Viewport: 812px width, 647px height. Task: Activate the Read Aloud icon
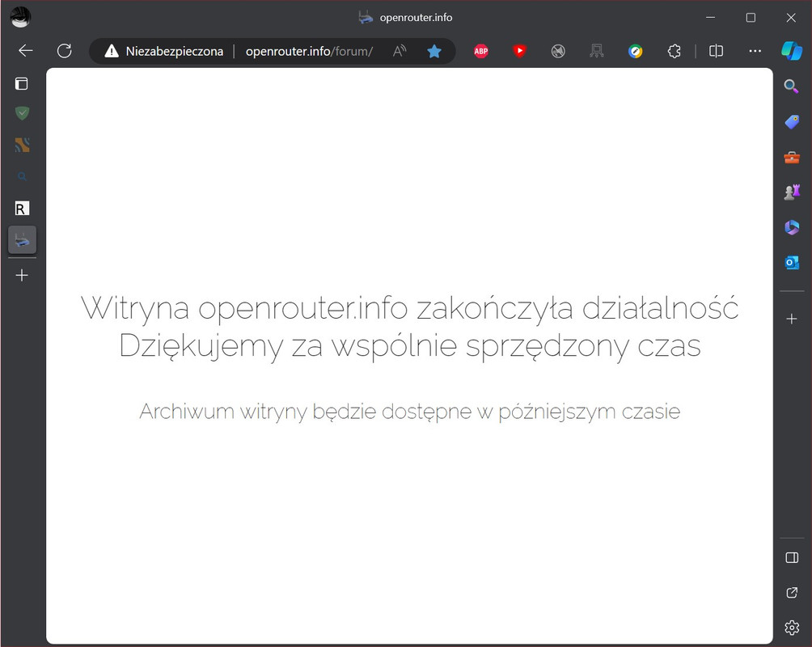tap(400, 51)
